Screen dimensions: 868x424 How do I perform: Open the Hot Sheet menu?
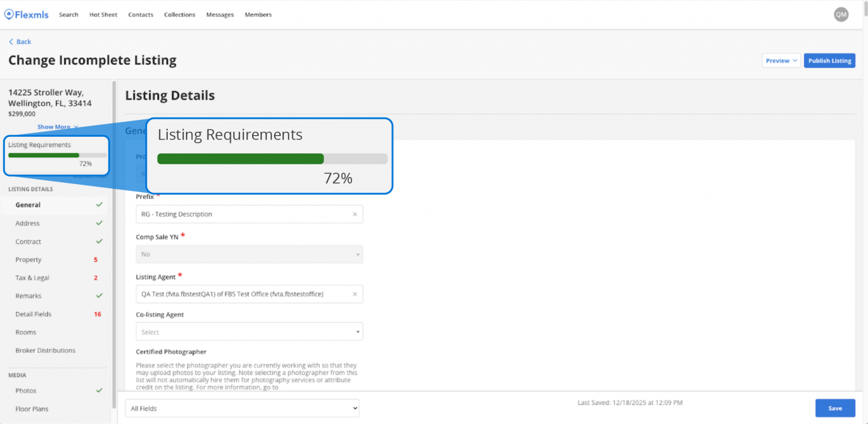point(103,15)
